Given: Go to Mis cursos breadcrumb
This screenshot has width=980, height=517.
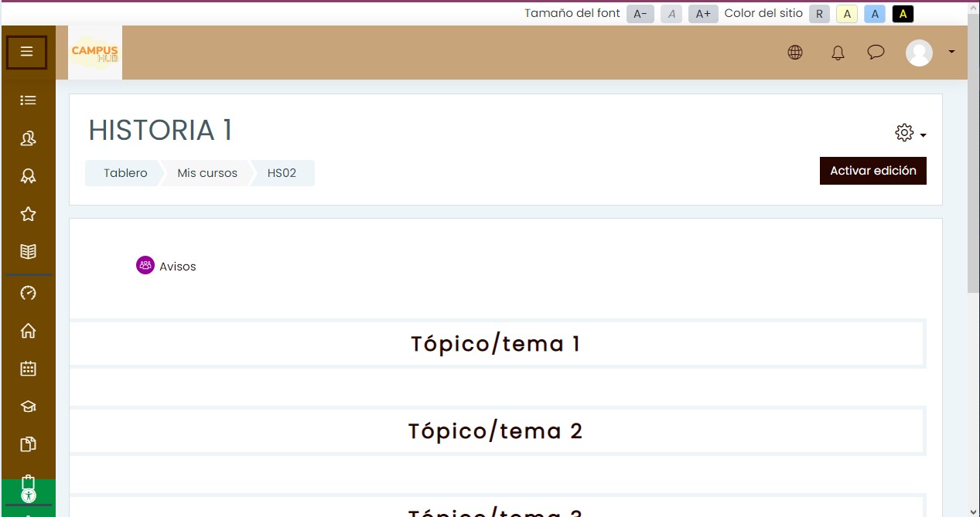Looking at the screenshot, I should tap(207, 173).
